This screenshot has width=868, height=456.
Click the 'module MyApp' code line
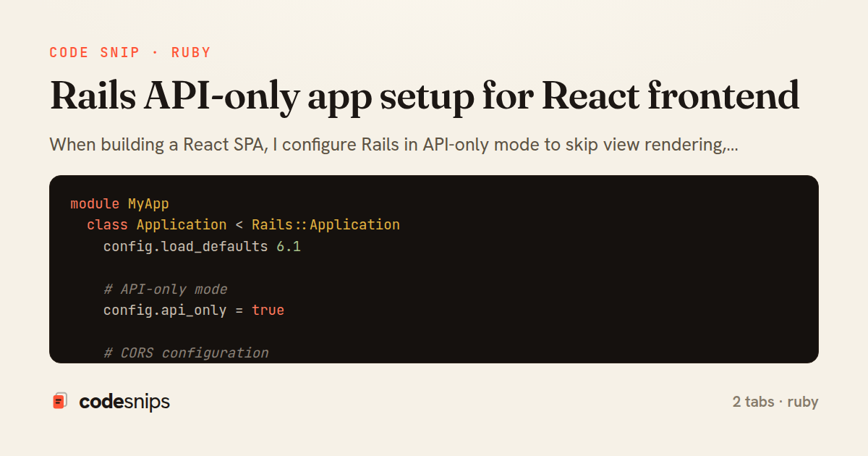(119, 204)
